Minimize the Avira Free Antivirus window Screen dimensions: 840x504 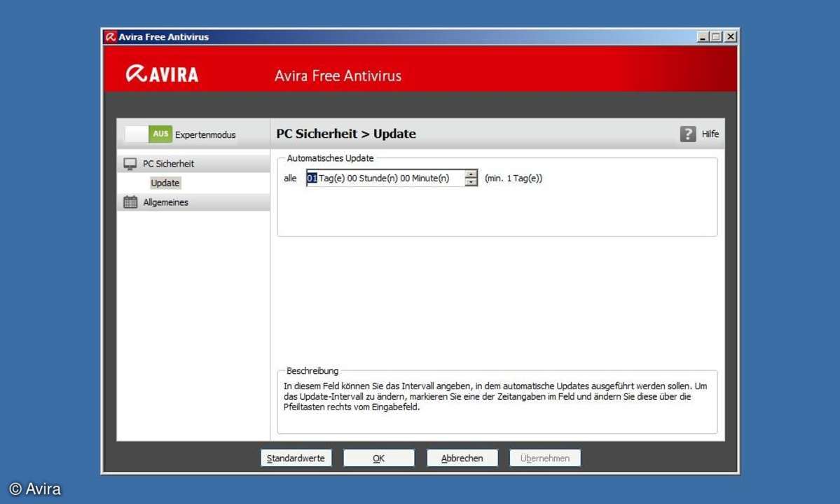coord(703,37)
